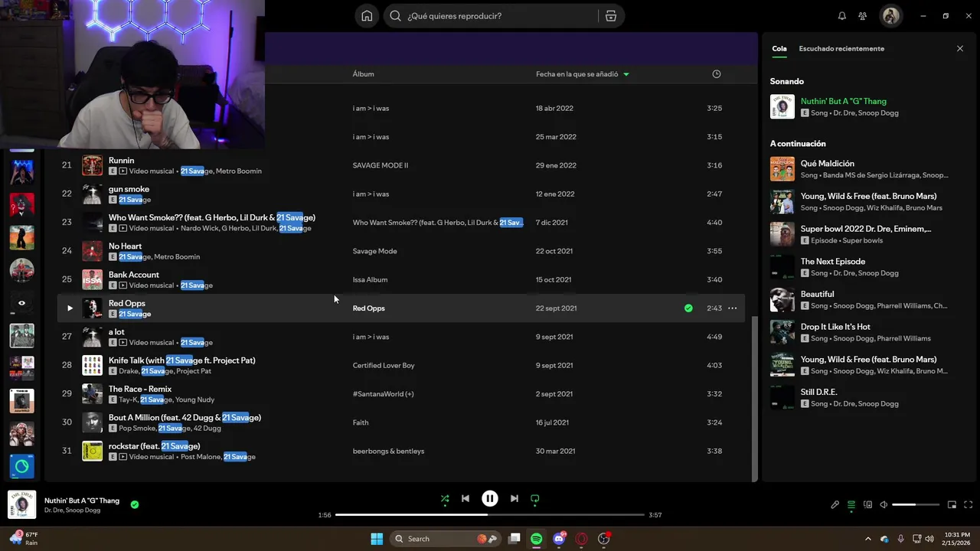
Task: Open Super bowl 2022 episode thumbnail
Action: (x=782, y=234)
